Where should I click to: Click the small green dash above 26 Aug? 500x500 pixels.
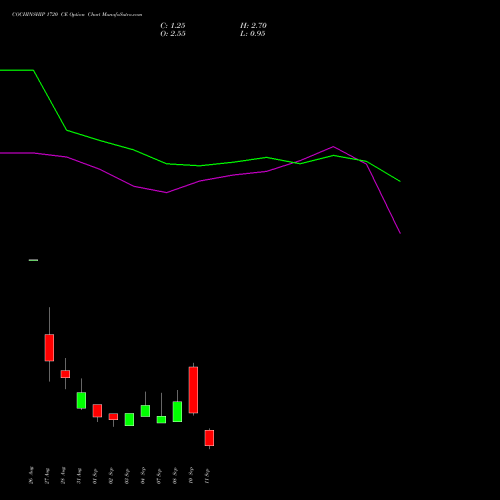[33, 260]
